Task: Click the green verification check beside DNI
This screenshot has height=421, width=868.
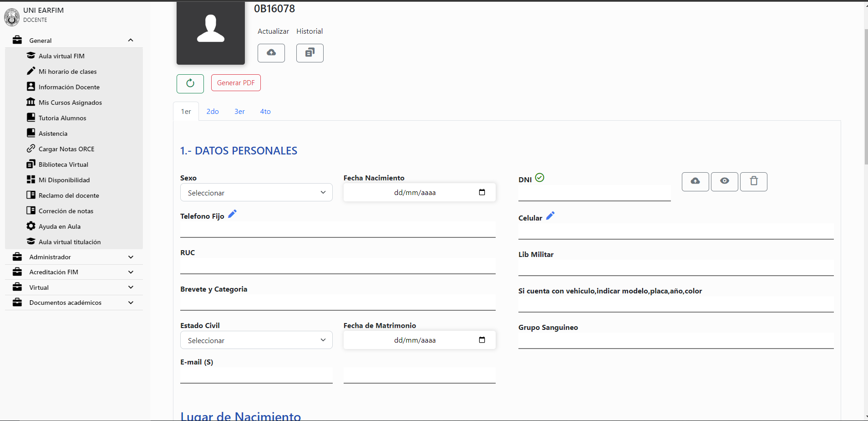Action: (x=540, y=177)
